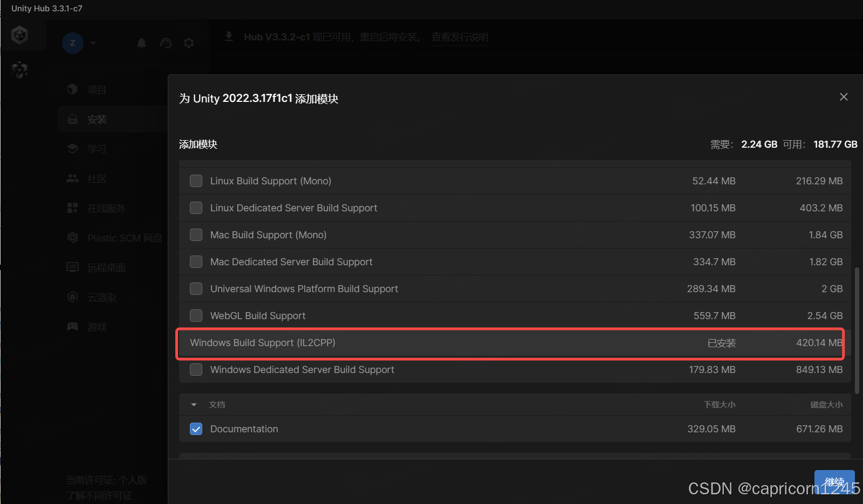Image resolution: width=863 pixels, height=504 pixels.
Task: Collapse the 文档 section arrow
Action: [x=194, y=405]
